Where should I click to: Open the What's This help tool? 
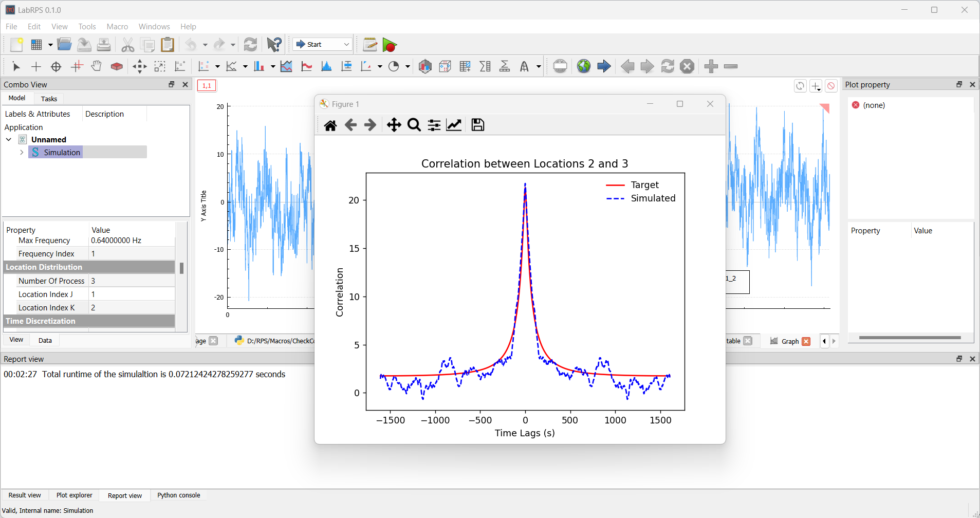click(x=274, y=45)
